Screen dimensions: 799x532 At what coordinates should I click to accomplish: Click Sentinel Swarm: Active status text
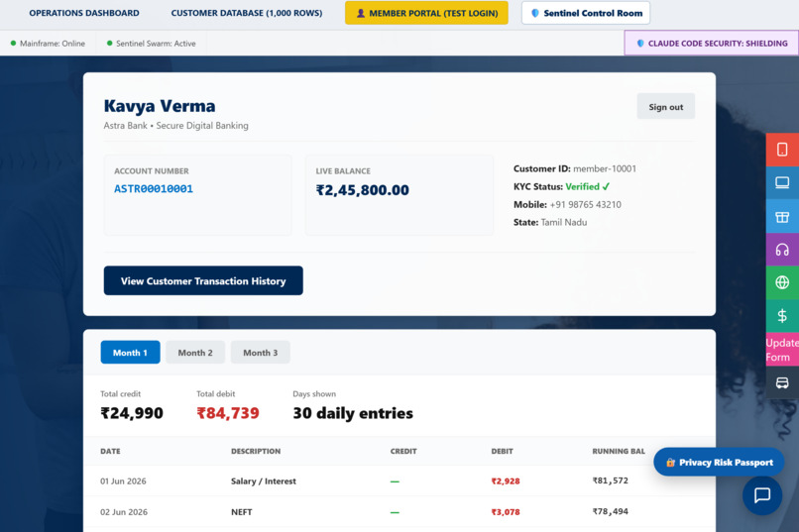click(156, 44)
